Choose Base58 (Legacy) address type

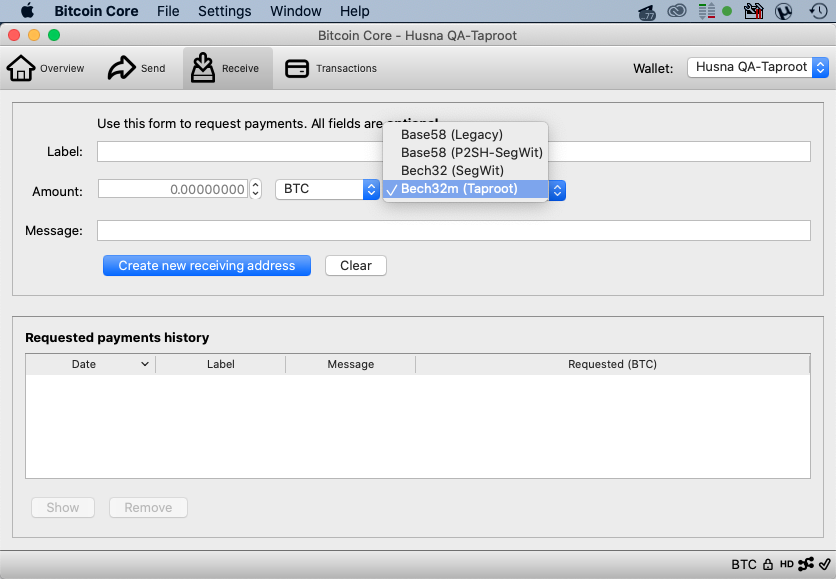click(465, 134)
